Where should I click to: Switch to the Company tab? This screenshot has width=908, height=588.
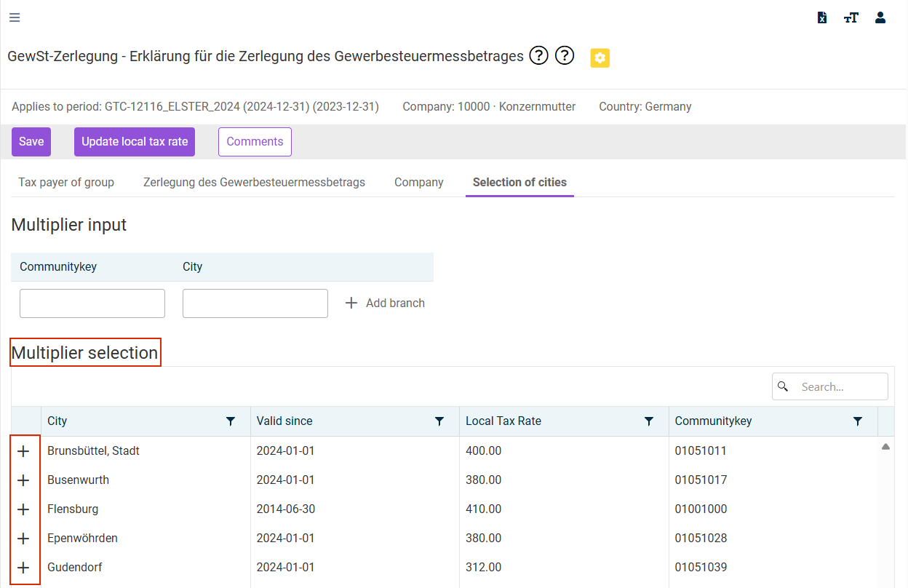pyautogui.click(x=419, y=183)
